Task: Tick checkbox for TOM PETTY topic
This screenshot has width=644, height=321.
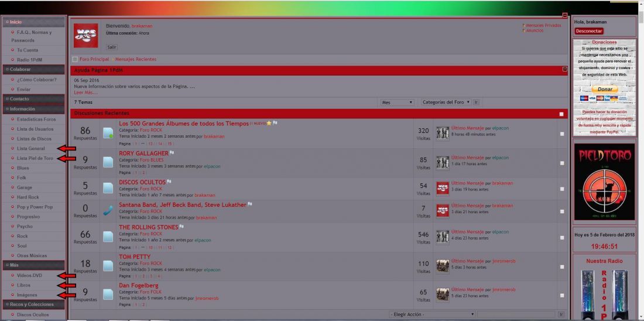Action: click(x=562, y=267)
